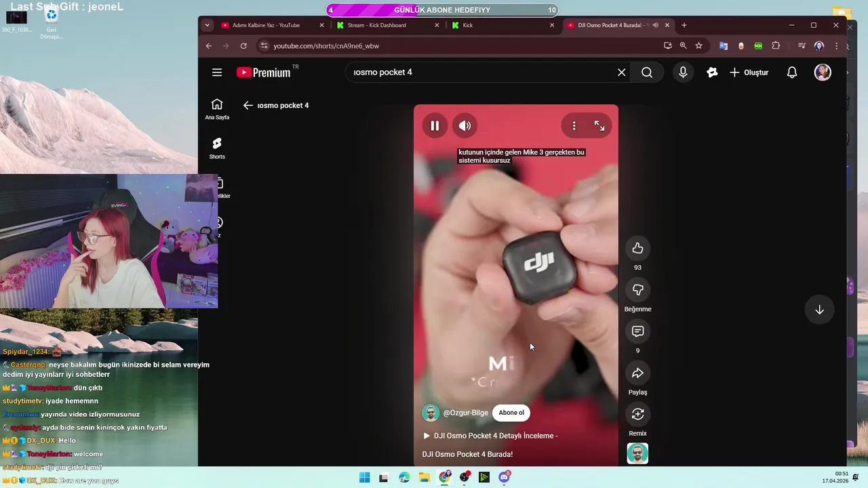Open a new browser tab

[684, 25]
